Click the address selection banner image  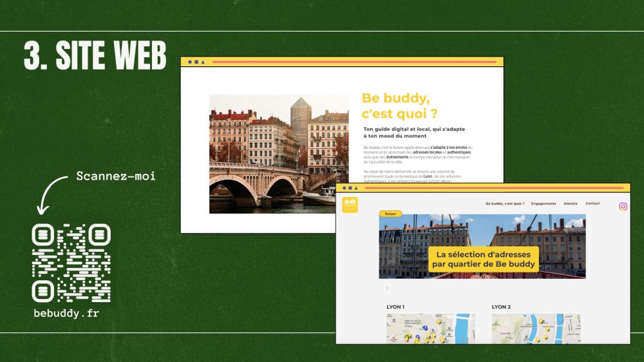click(482, 246)
